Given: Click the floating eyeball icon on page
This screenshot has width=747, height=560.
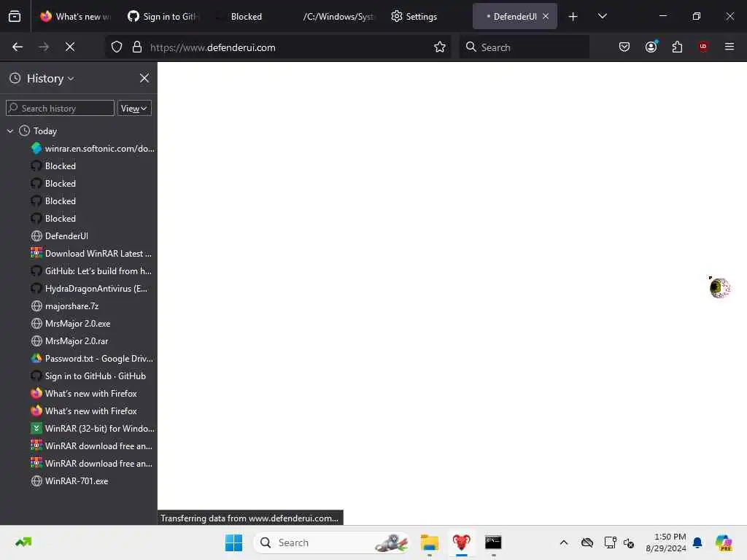Looking at the screenshot, I should [x=719, y=287].
